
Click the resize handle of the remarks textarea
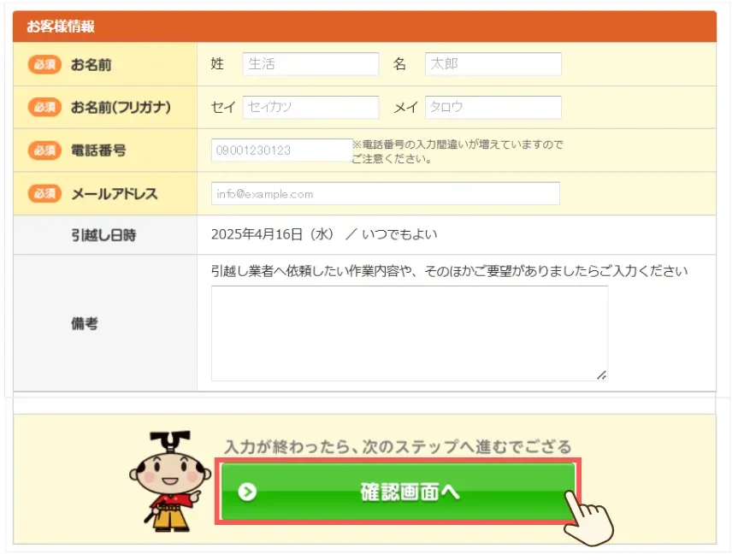pyautogui.click(x=602, y=374)
